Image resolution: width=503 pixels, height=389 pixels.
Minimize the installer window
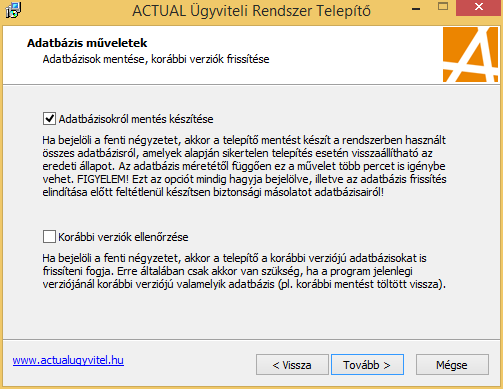pos(416,8)
